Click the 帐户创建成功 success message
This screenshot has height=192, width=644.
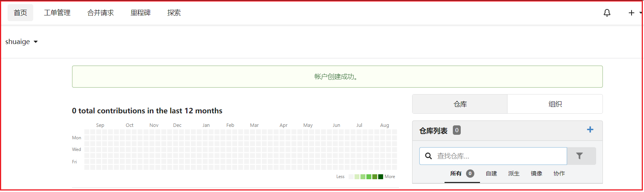click(337, 77)
